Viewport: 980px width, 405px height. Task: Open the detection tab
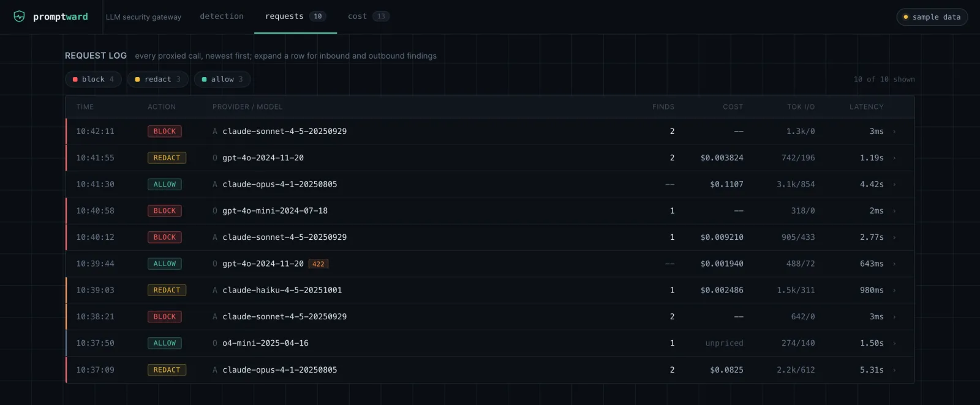click(x=222, y=17)
